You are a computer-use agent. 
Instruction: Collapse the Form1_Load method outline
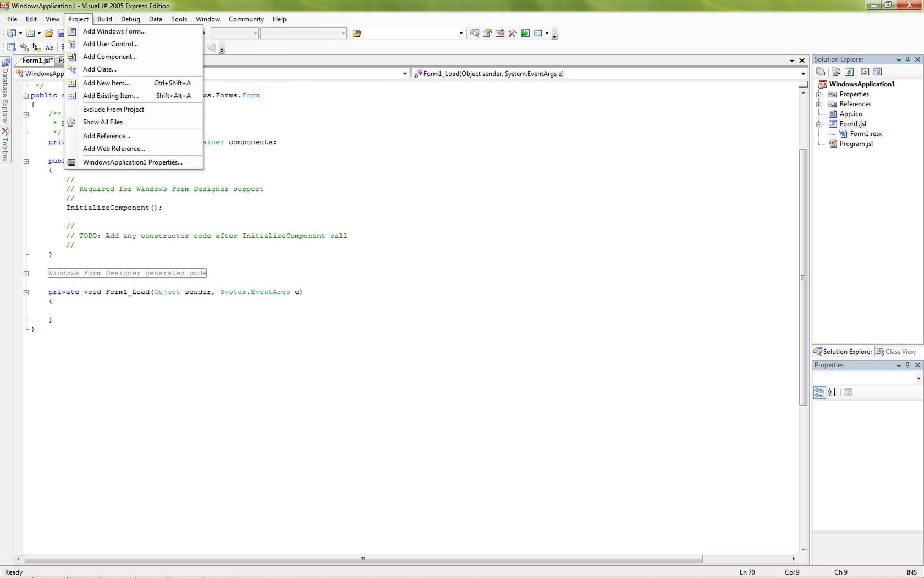26,292
